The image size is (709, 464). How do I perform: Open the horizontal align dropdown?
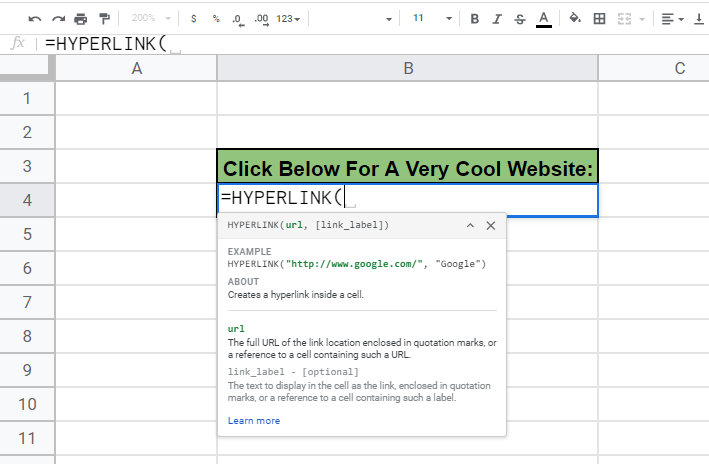tap(672, 19)
